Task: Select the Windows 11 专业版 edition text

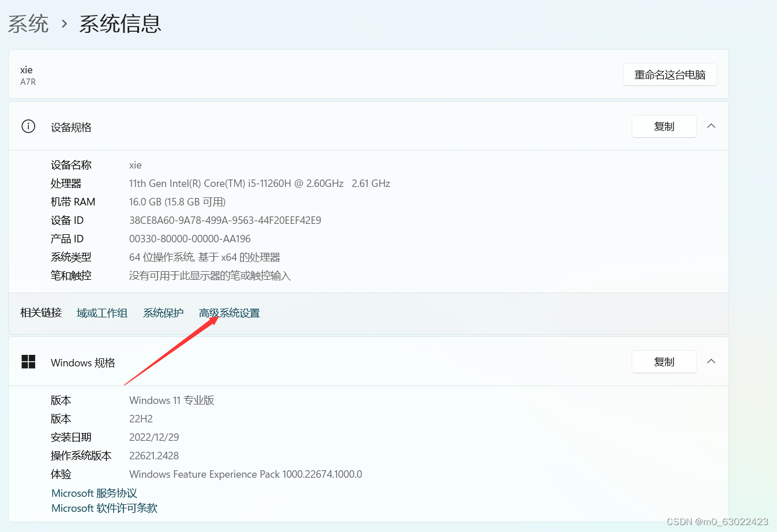Action: pos(172,400)
